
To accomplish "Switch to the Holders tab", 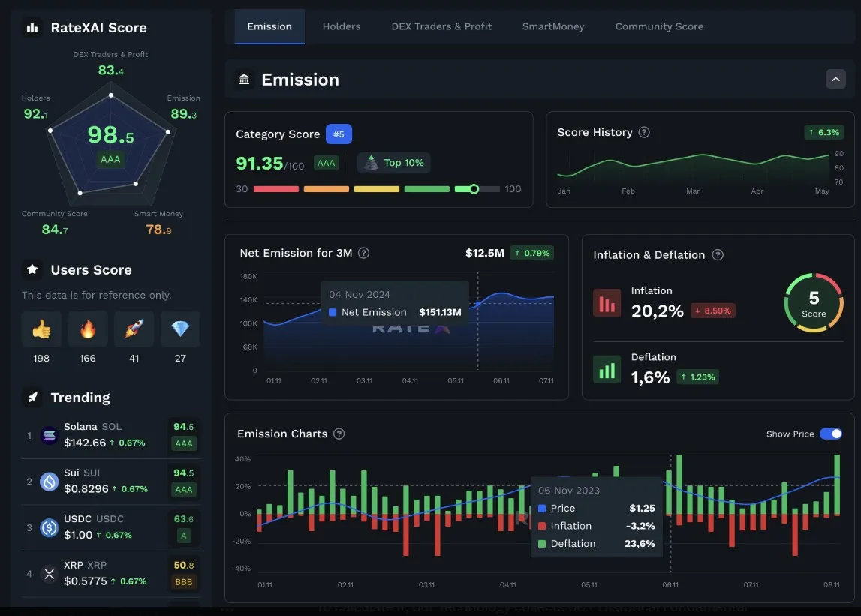I will 342,26.
